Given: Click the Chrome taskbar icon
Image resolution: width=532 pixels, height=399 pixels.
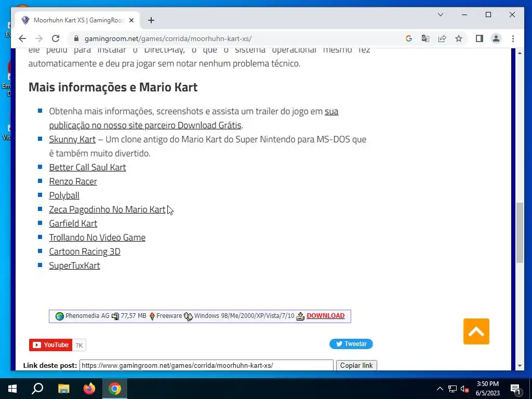Looking at the screenshot, I should point(115,389).
